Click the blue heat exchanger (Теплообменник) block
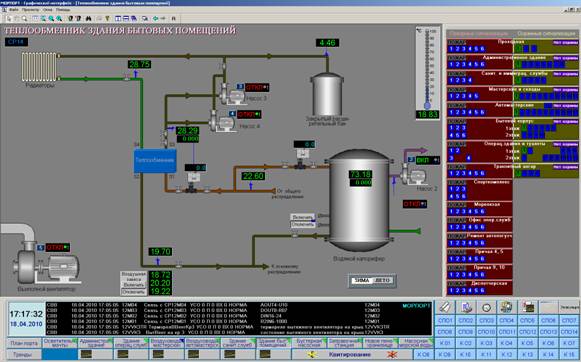The width and height of the screenshot is (581, 362). [x=155, y=160]
